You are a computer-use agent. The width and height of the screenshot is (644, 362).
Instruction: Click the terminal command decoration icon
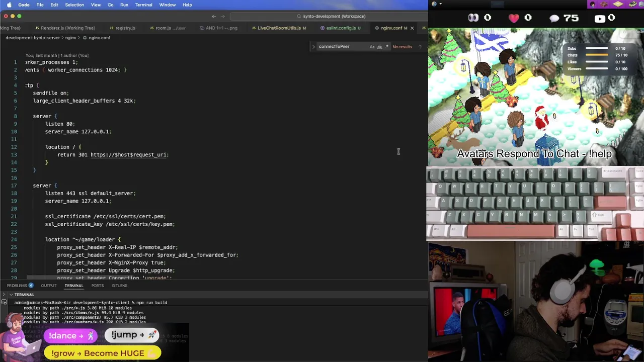click(x=4, y=302)
